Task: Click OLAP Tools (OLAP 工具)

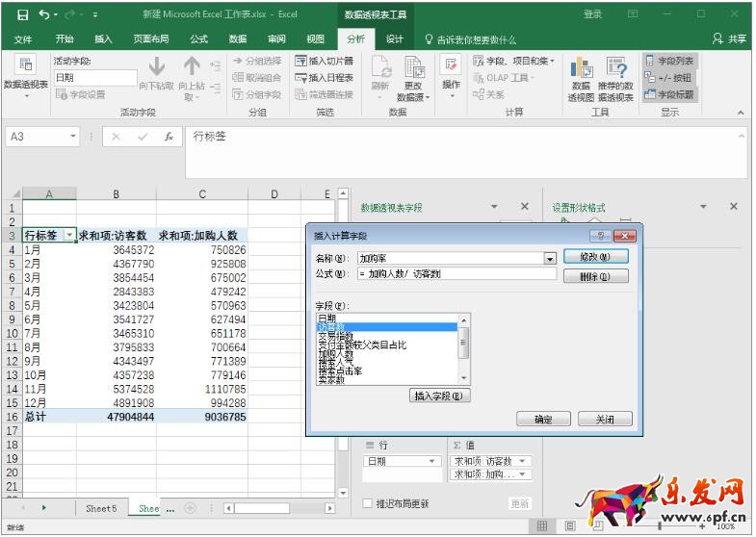Action: (504, 78)
